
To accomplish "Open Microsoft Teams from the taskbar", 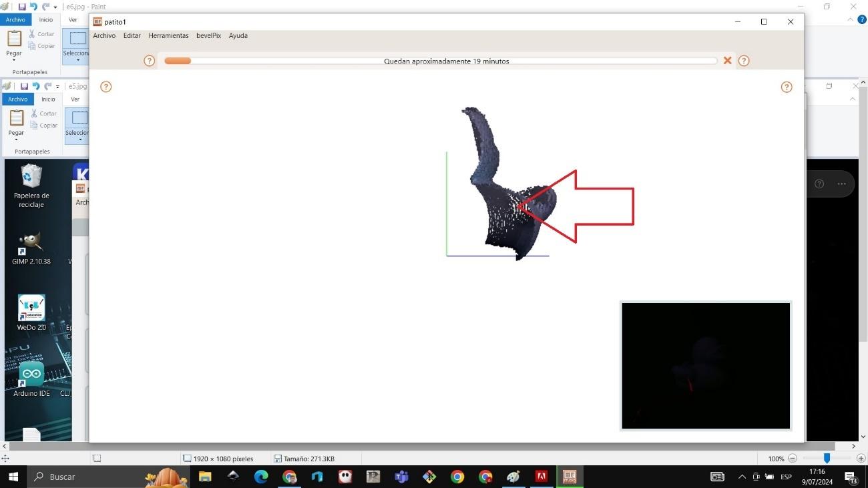I will (x=401, y=477).
